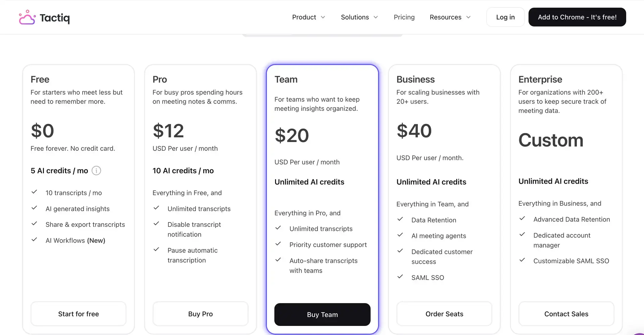Screen dimensions: 644x335
Task: Click the checkmark beside 10 transcripts / mo
Action: pos(34,192)
